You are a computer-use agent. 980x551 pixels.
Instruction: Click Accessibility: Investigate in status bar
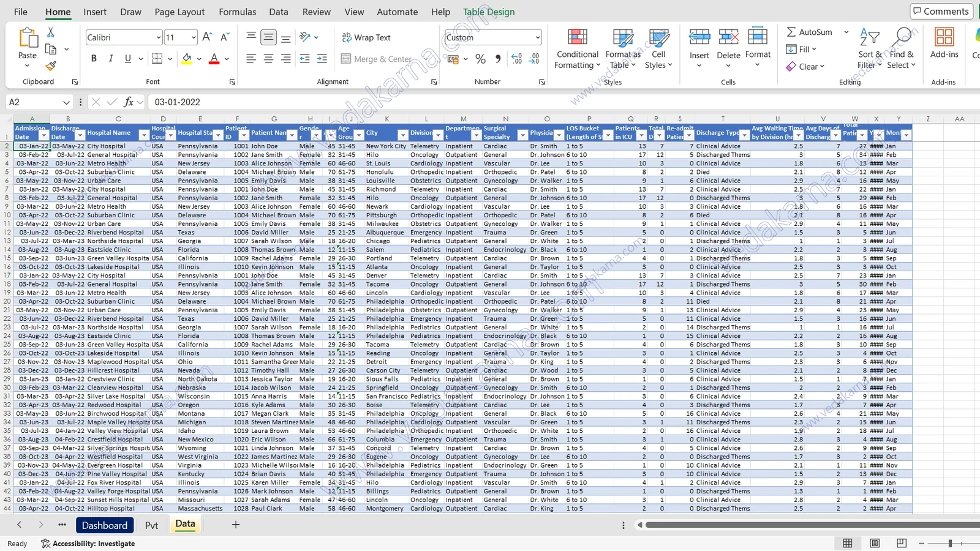(88, 544)
